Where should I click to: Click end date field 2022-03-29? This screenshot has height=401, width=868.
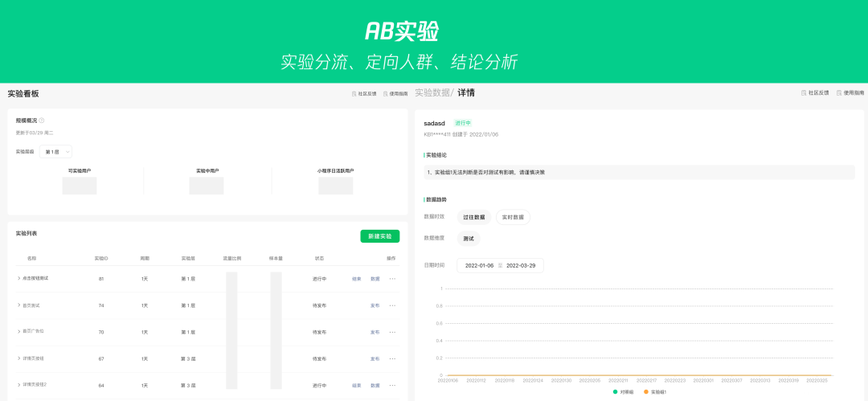(521, 265)
